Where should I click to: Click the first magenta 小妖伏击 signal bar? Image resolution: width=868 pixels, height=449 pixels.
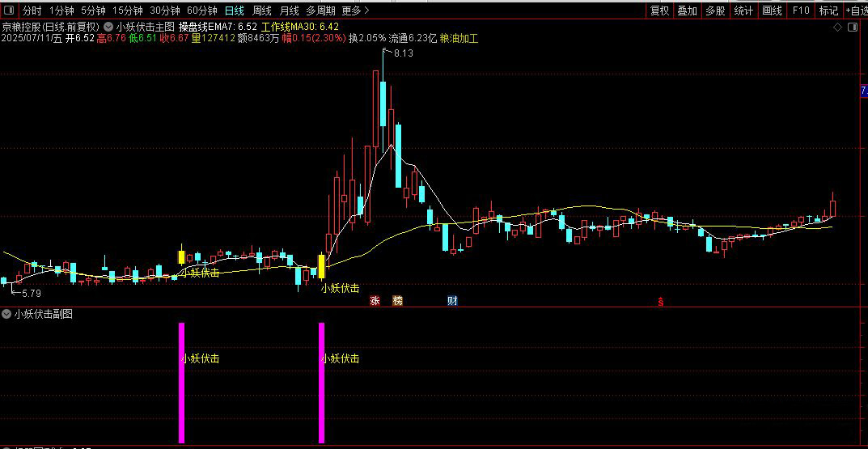point(181,383)
